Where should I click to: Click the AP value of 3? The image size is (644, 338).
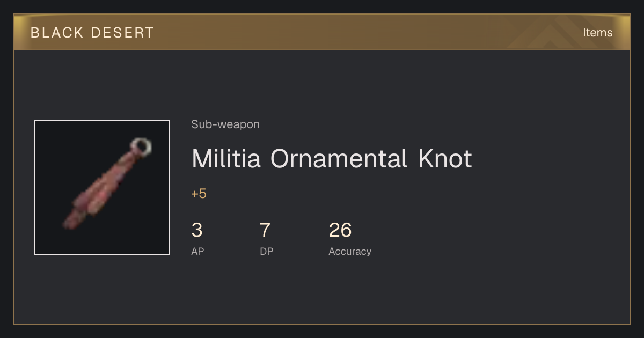[x=197, y=230]
